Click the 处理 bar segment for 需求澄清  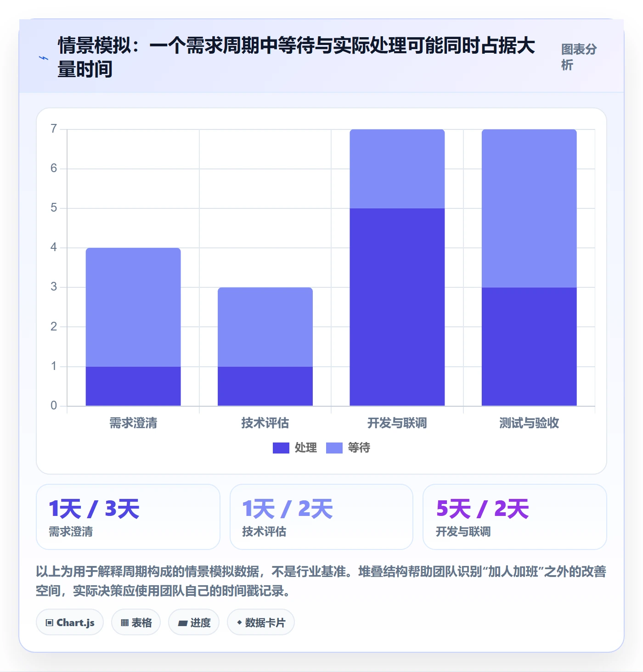point(133,386)
